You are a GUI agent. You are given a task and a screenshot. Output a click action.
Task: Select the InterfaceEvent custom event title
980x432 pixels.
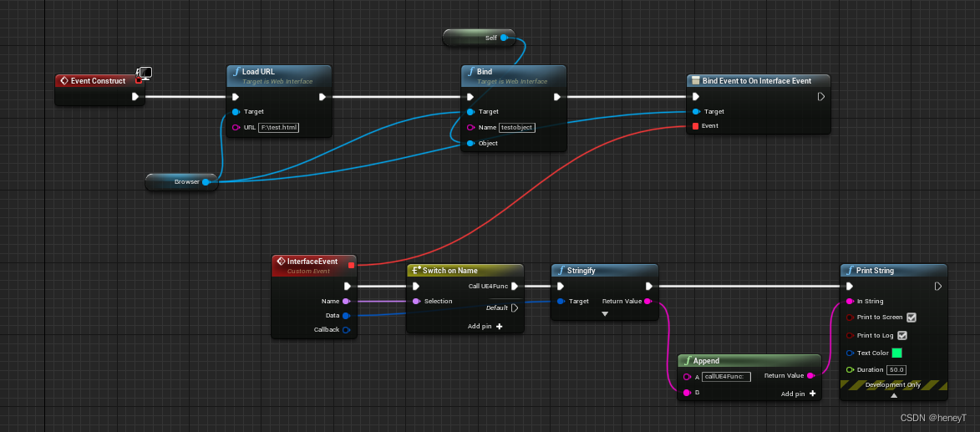312,262
